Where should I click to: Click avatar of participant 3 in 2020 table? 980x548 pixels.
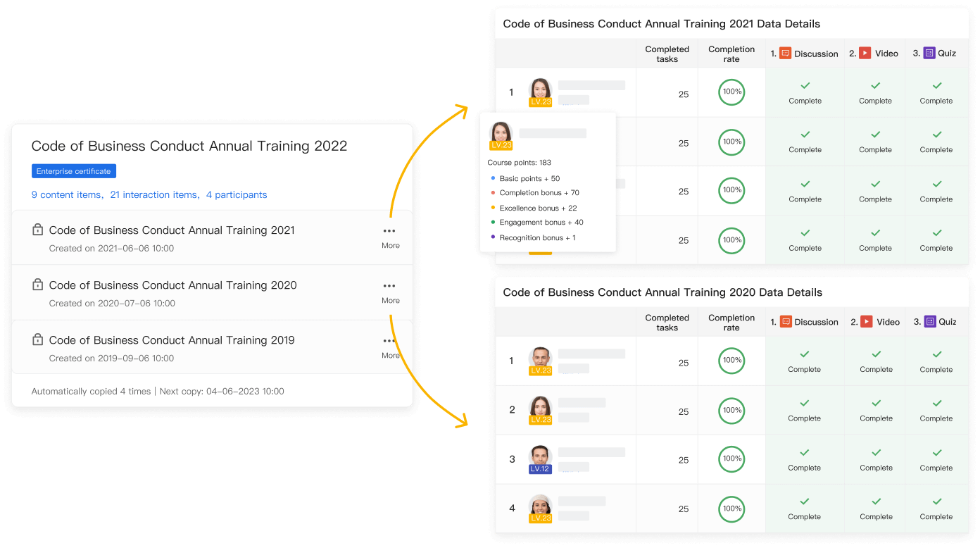pyautogui.click(x=540, y=456)
